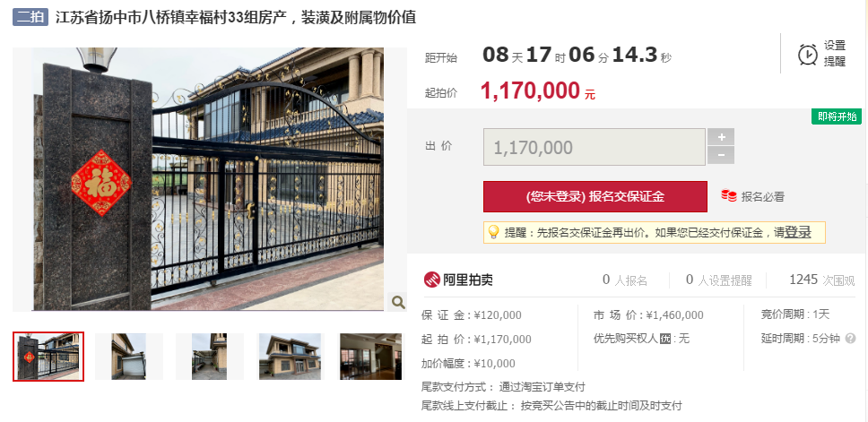
Task: Click the bid amount input field
Action: (x=594, y=147)
